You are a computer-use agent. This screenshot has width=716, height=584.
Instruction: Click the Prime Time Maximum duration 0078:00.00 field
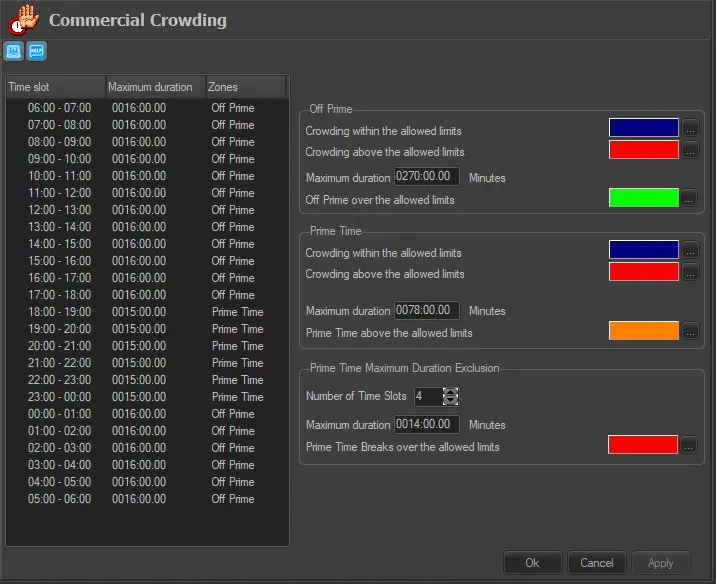point(427,310)
